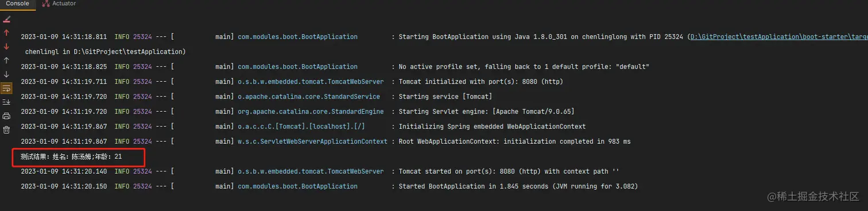Image resolution: width=868 pixels, height=211 pixels.
Task: Jump to previous stack trace (red up arrow)
Action: [x=6, y=33]
